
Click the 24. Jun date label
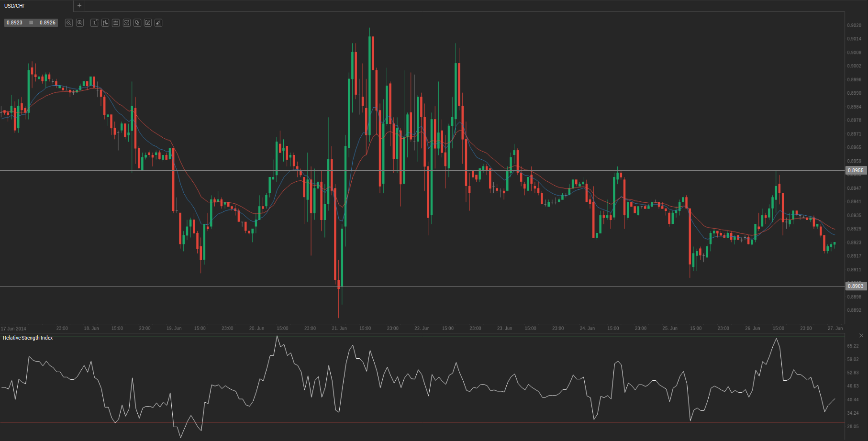(587, 329)
